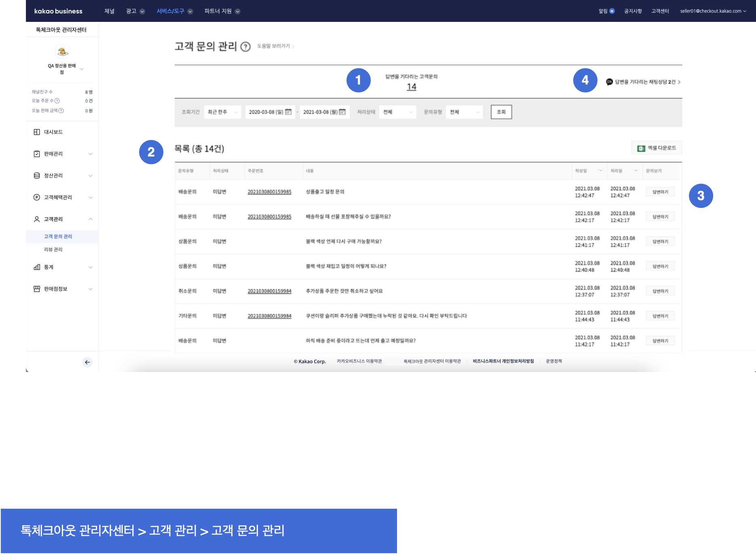Open the end date calendar picker icon
Screen dimensions: 756x554
342,112
